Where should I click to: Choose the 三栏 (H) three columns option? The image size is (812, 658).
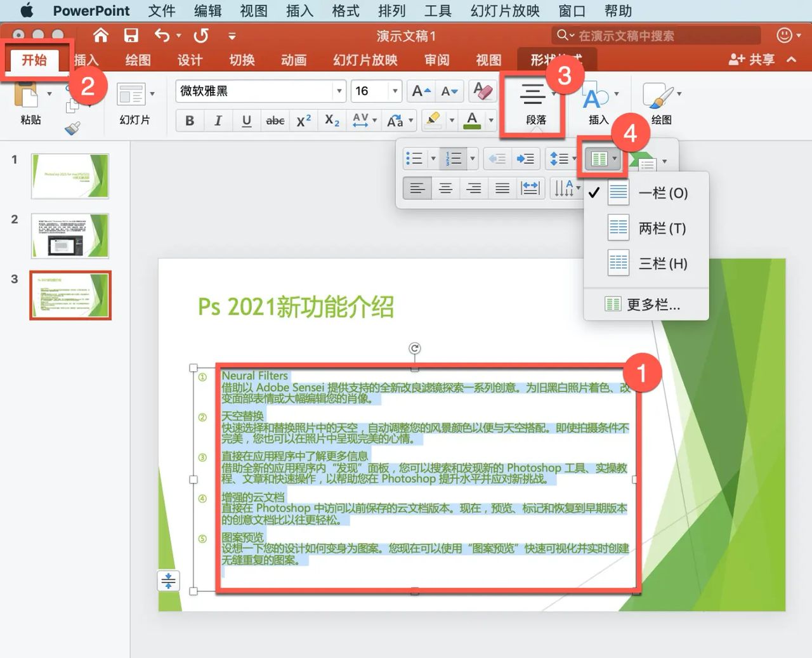646,263
